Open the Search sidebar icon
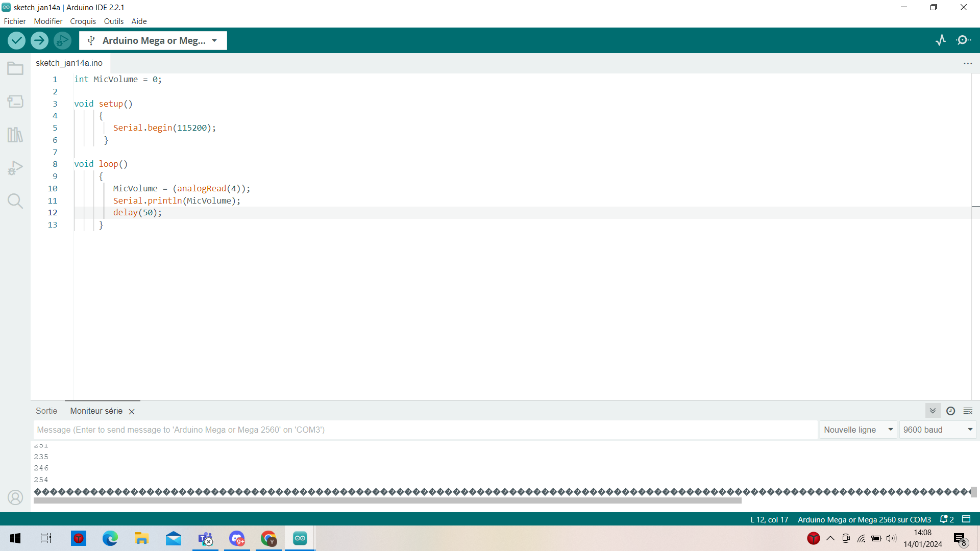The height and width of the screenshot is (551, 980). coord(15,201)
